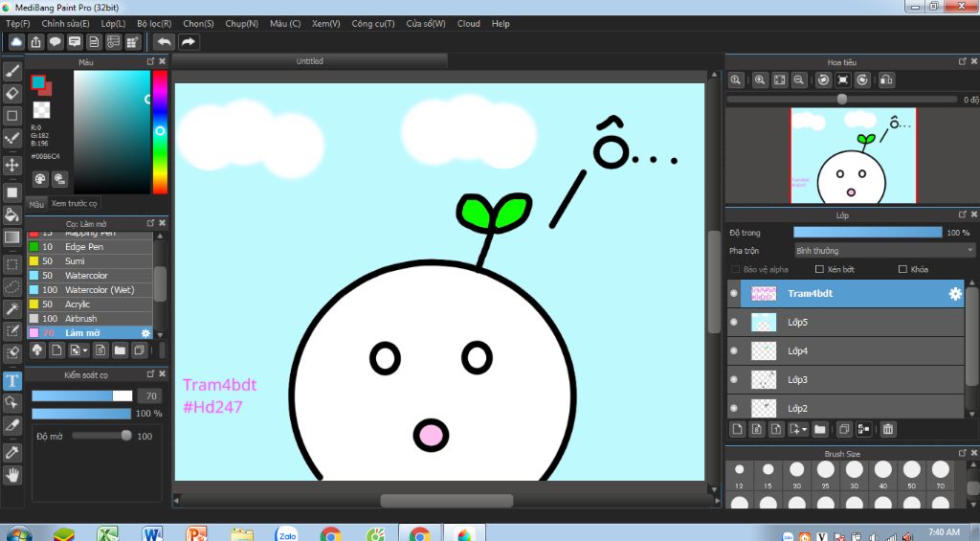The width and height of the screenshot is (980, 541).
Task: Hide the Lớp4 layer
Action: [x=734, y=350]
